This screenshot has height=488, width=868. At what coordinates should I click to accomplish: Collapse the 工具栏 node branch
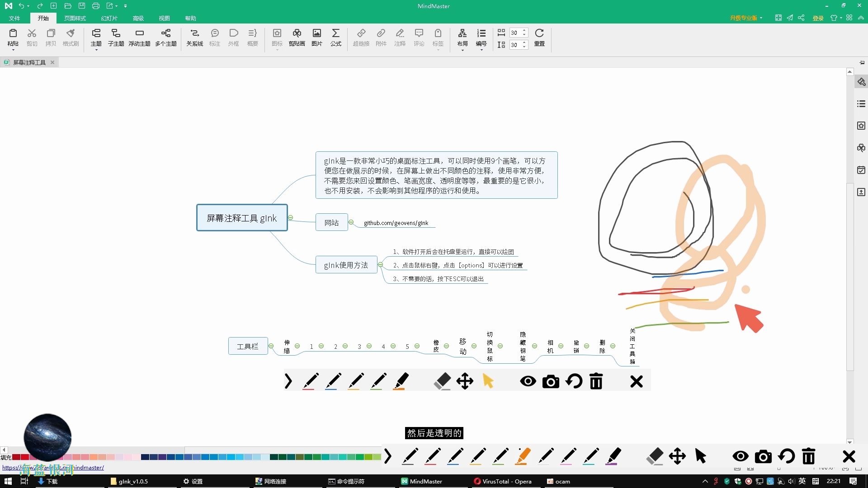(271, 346)
